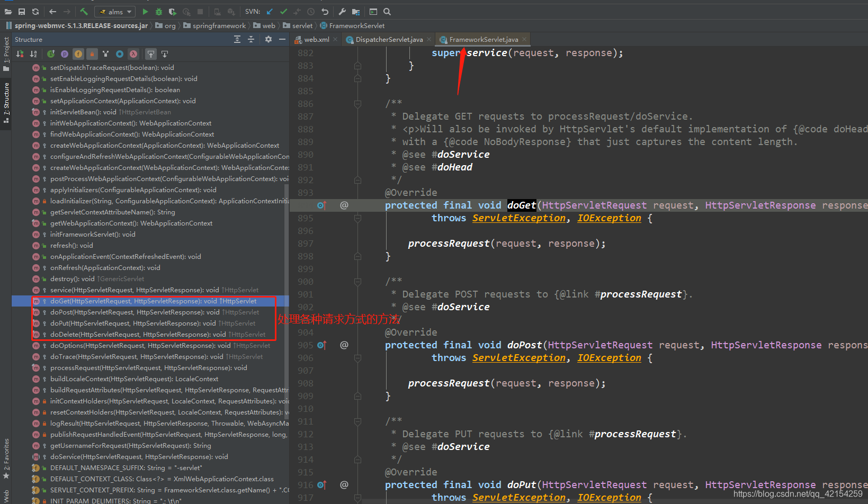
Task: Open the Structure panel gear settings
Action: pos(269,40)
